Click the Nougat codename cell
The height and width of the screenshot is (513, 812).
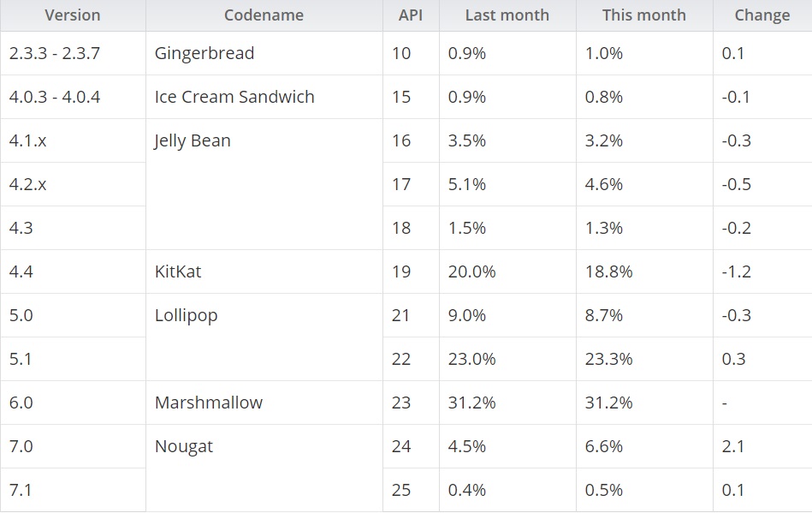click(x=264, y=468)
